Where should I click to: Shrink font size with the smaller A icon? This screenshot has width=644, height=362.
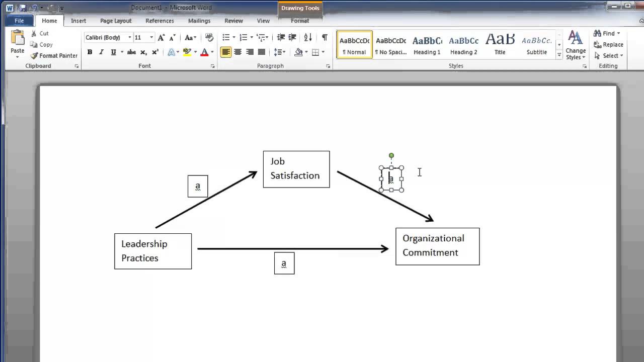[x=172, y=38]
